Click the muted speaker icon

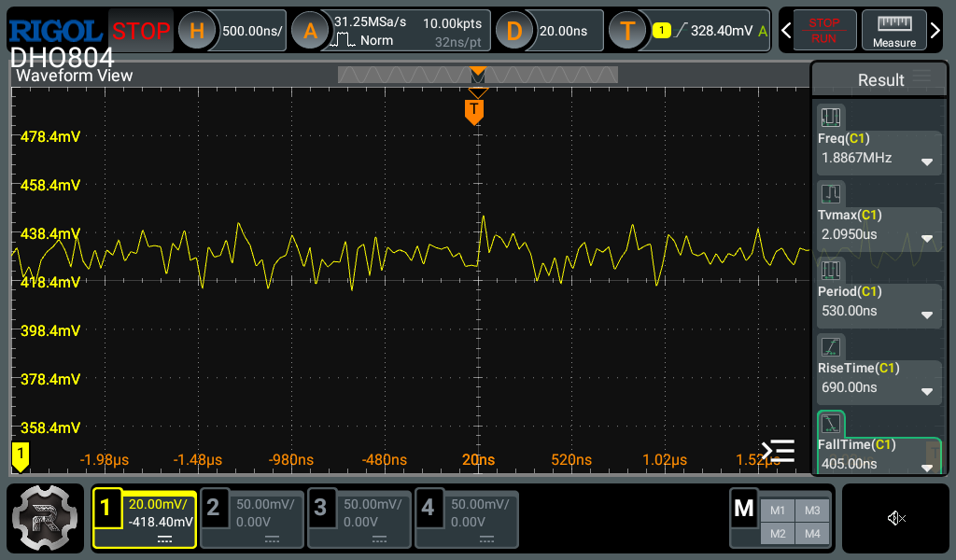896,518
